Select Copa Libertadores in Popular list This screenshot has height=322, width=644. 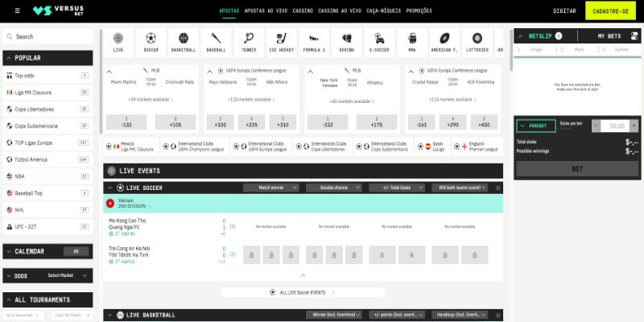pyautogui.click(x=47, y=109)
